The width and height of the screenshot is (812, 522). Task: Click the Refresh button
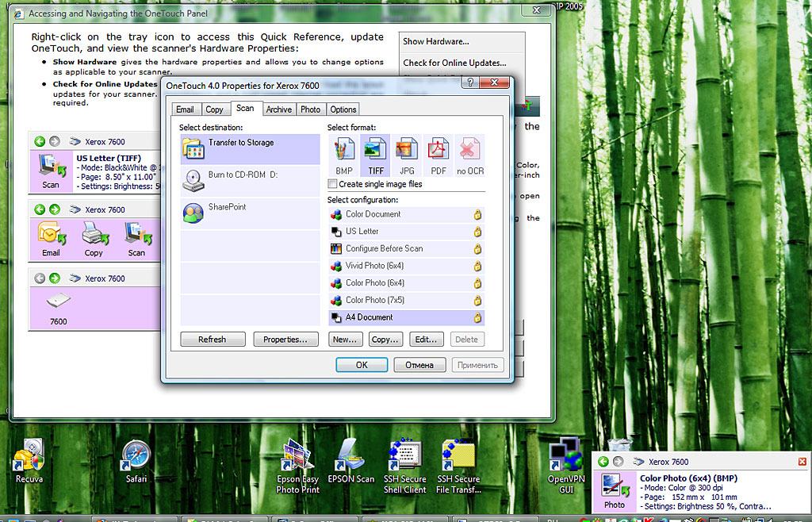[213, 340]
